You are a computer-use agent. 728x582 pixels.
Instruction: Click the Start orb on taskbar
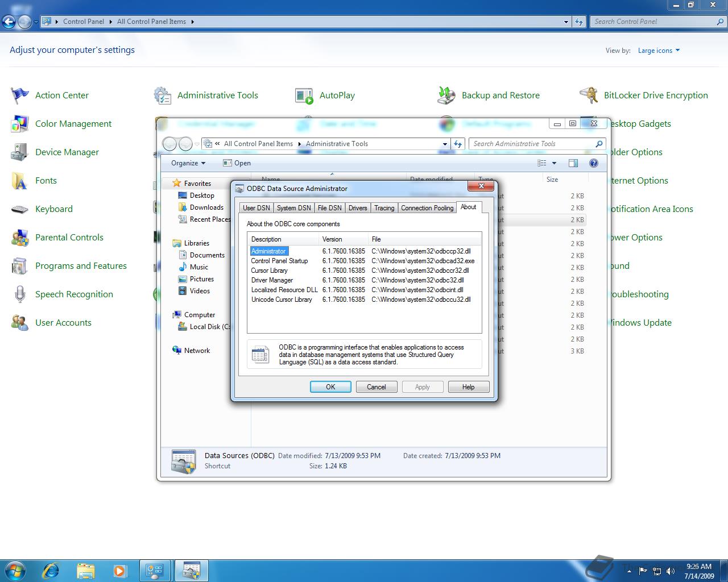(15, 570)
